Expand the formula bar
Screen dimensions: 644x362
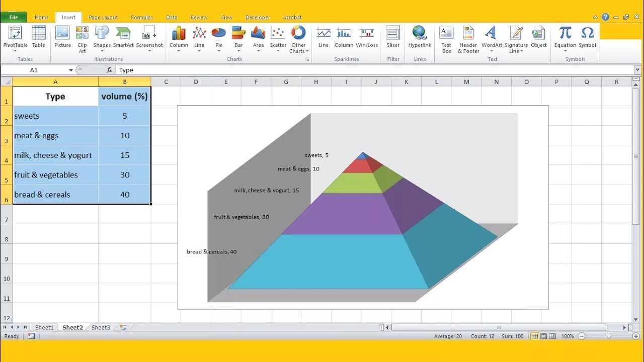pos(638,70)
